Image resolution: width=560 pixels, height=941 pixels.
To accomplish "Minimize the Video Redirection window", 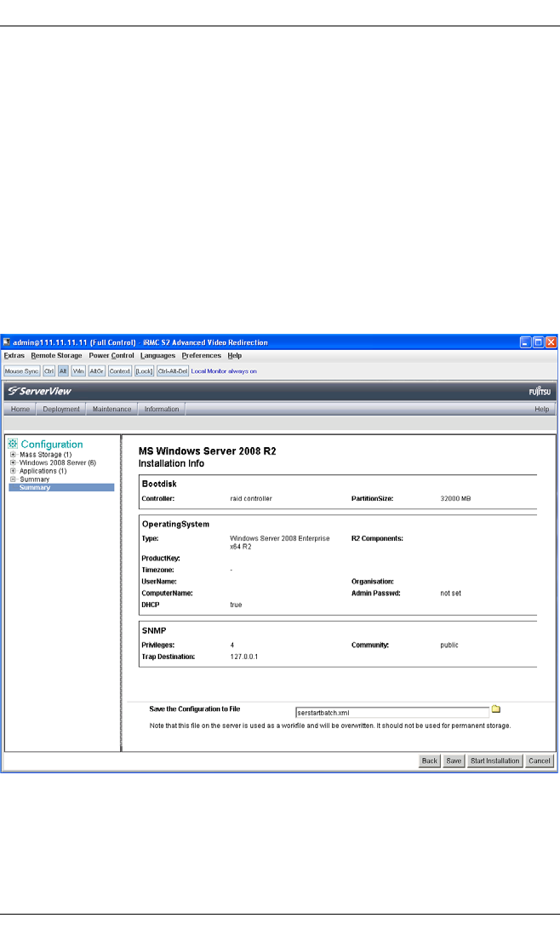I will (525, 342).
